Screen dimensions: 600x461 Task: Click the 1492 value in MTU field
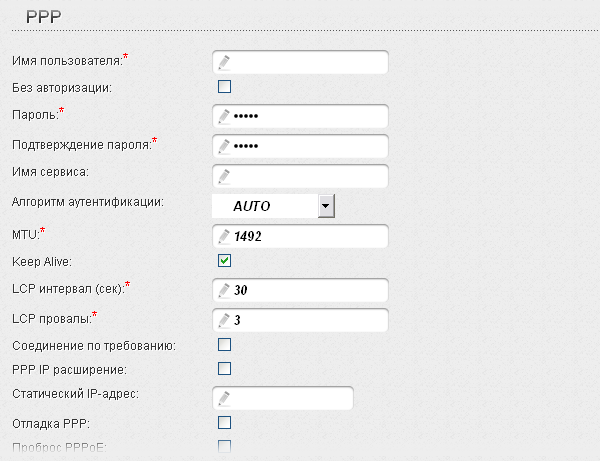click(247, 237)
